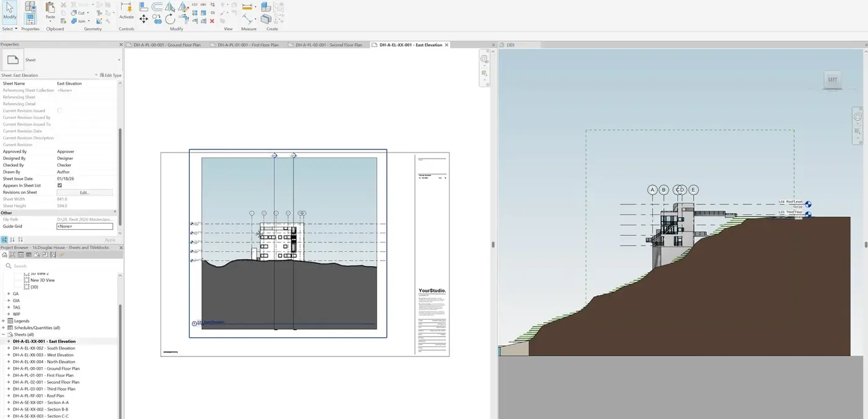The image size is (868, 419).
Task: Select DH-A-PL-RF-001 - Roof Plan sheet
Action: tap(38, 395)
